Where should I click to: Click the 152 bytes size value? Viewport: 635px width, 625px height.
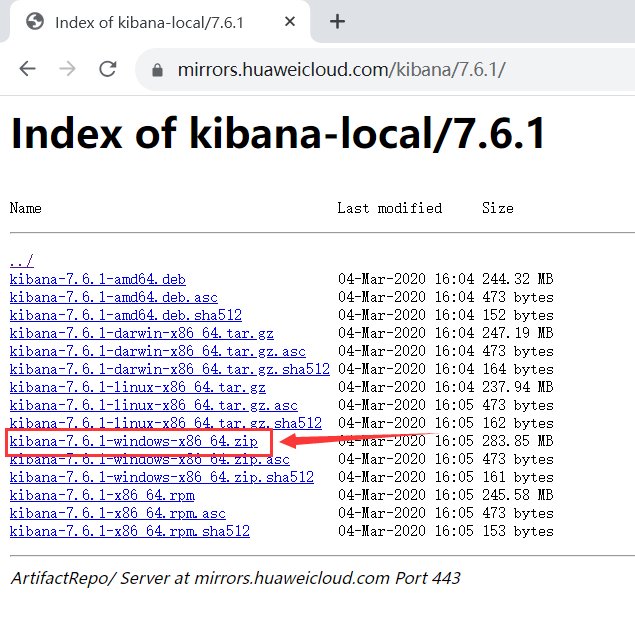(x=518, y=315)
